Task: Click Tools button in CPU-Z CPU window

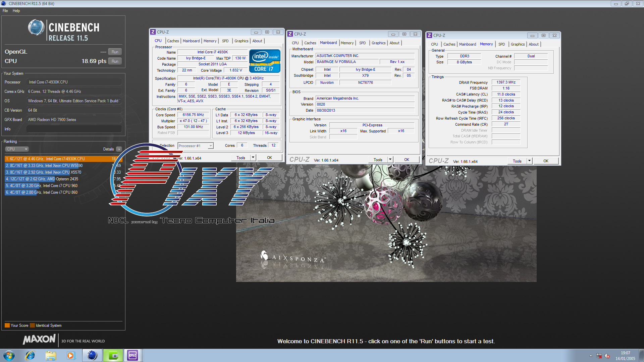Action: point(241,158)
